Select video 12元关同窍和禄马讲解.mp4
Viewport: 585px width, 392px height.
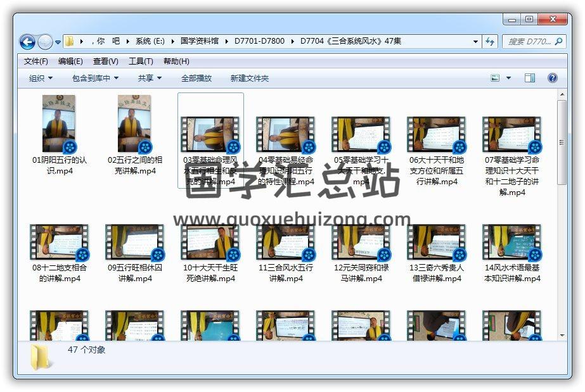361,253
